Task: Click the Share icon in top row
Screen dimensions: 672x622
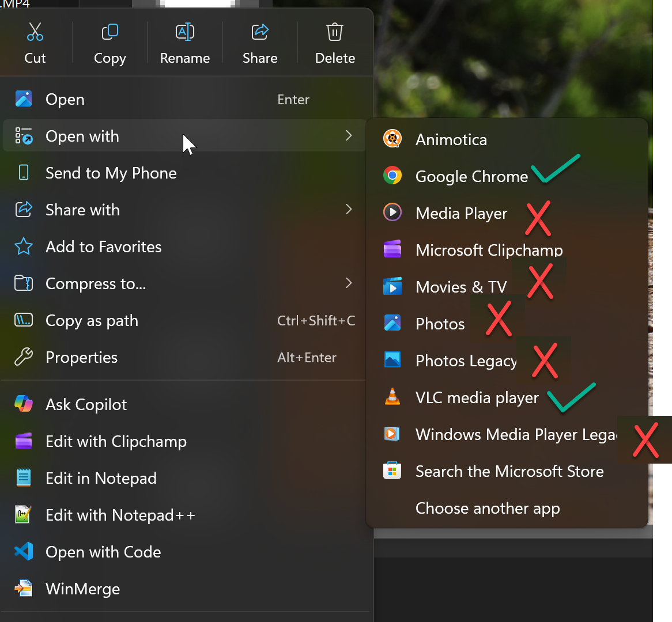Action: pyautogui.click(x=260, y=32)
